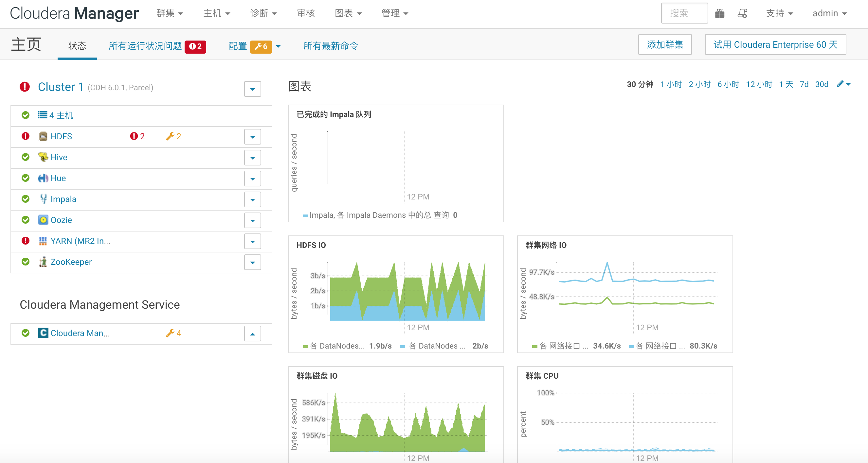Select the 状态 tab
Viewport: 868px width, 463px height.
[77, 46]
